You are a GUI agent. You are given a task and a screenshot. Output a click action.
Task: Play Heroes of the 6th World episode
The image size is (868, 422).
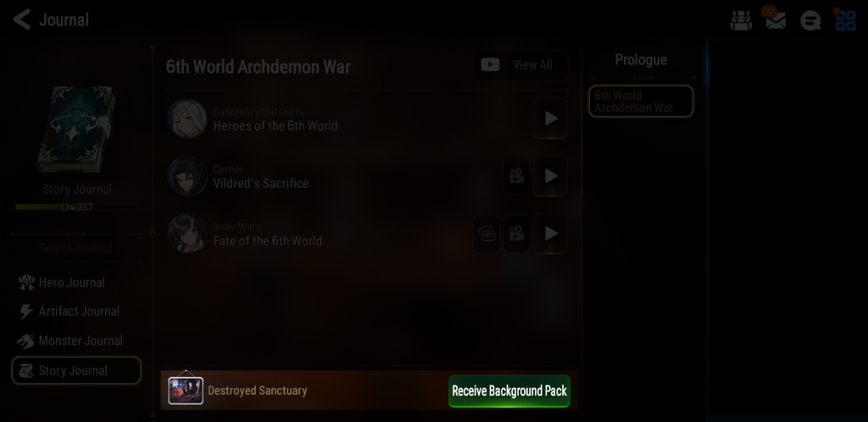point(550,119)
